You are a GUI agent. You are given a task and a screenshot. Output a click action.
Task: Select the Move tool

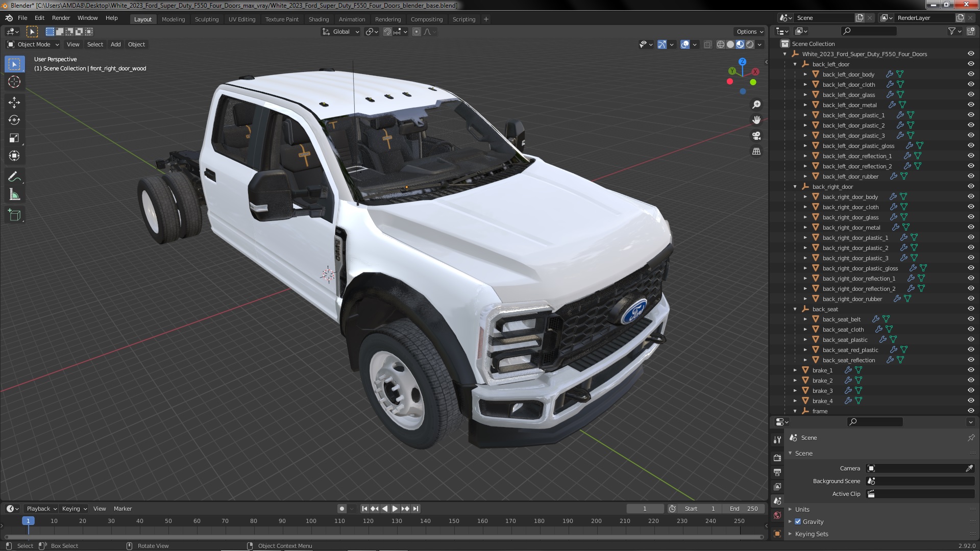pos(14,103)
